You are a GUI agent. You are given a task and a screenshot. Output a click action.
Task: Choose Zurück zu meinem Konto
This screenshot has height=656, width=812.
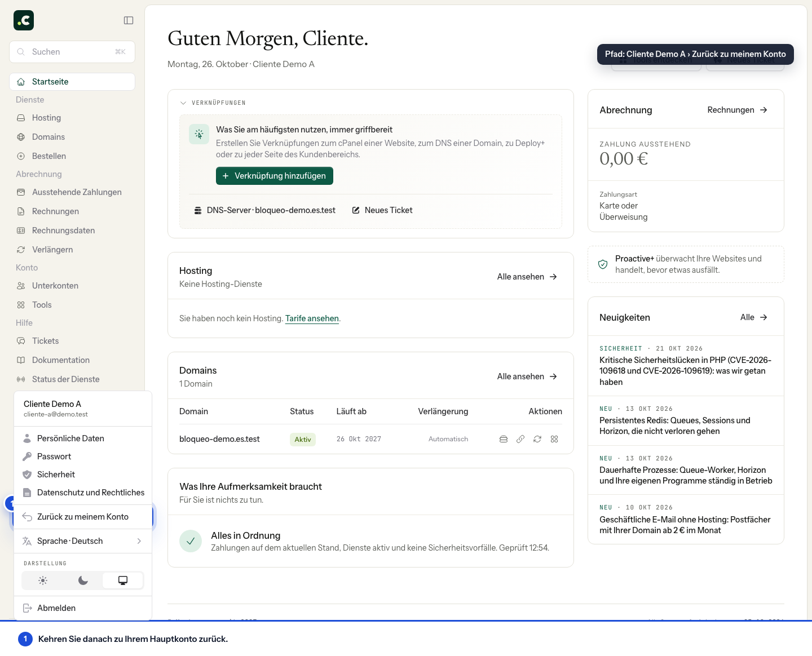pyautogui.click(x=83, y=517)
